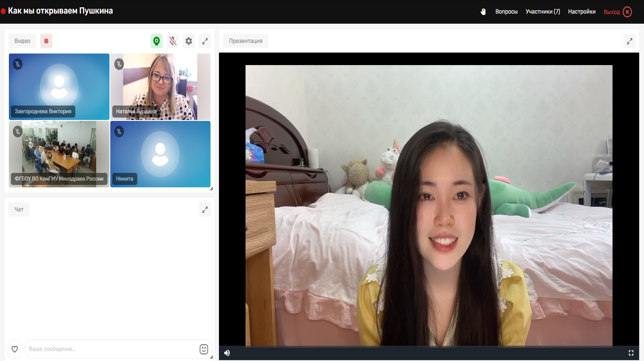Toggle the green webcam button
Viewport: 644px width, 361px height.
coord(157,41)
